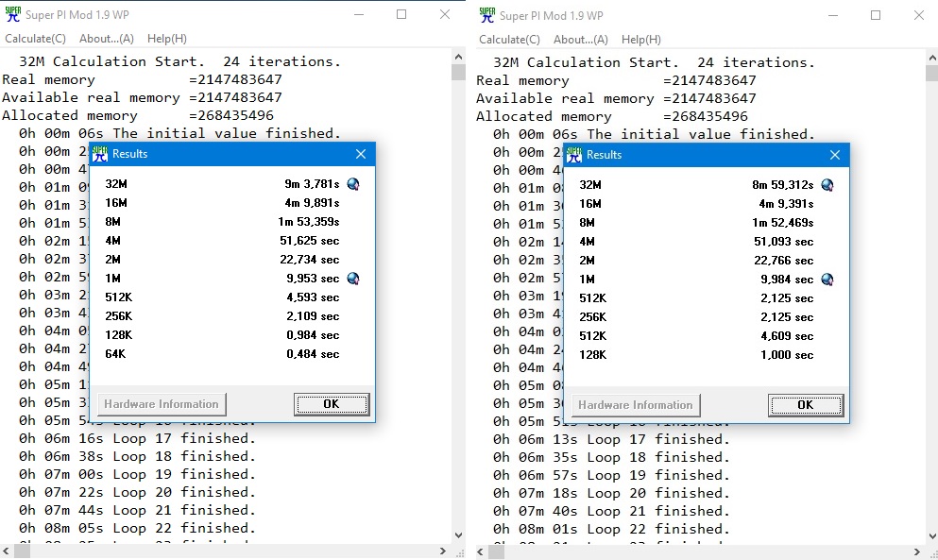Click Hardware Information in right Results dialog
The height and width of the screenshot is (560, 938).
[x=636, y=405]
